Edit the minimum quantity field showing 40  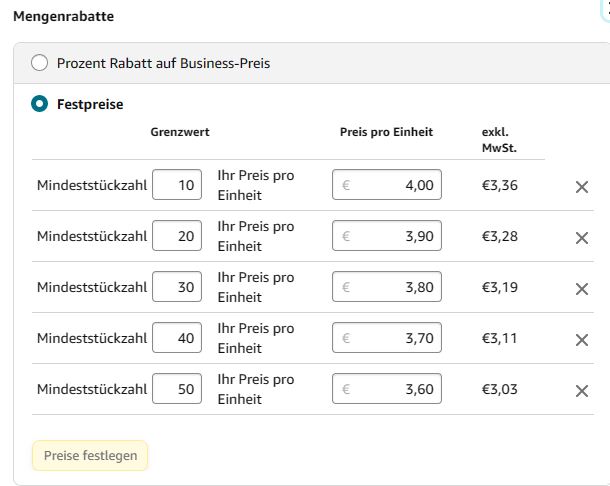(x=177, y=337)
